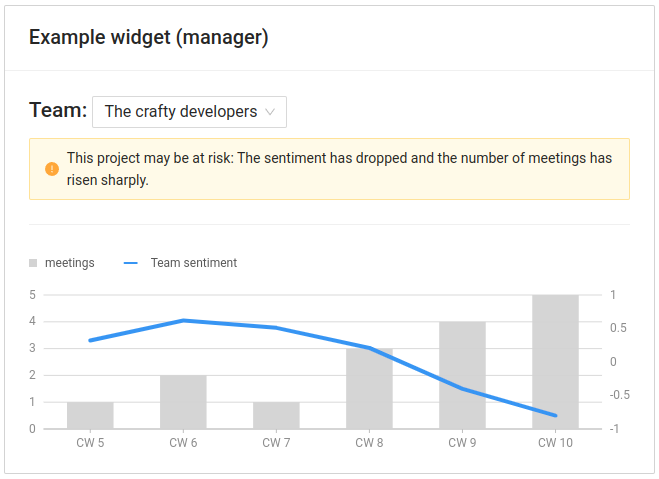Select The crafty developers team combo box
This screenshot has height=479, width=659.
tap(189, 112)
